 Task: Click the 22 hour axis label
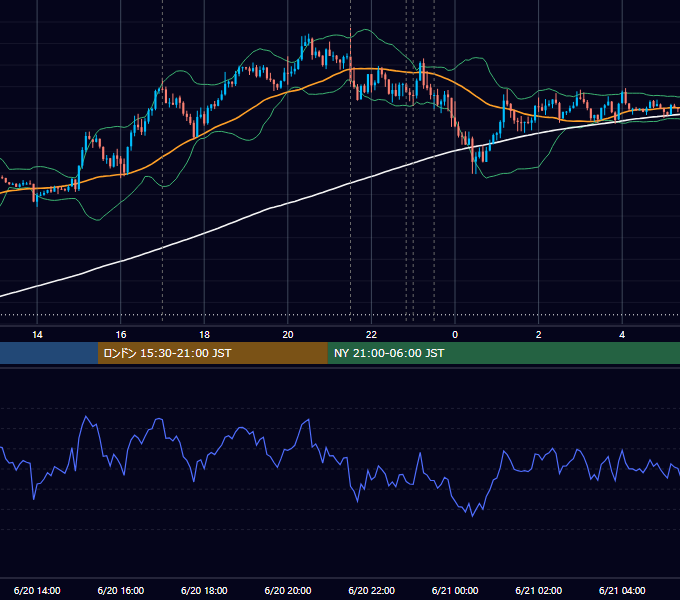(371, 335)
